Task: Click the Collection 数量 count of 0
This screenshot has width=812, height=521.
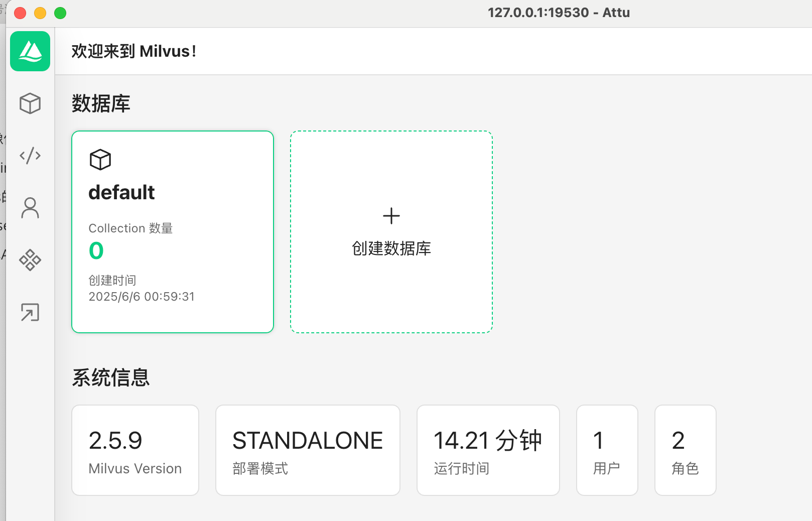Action: [x=96, y=251]
